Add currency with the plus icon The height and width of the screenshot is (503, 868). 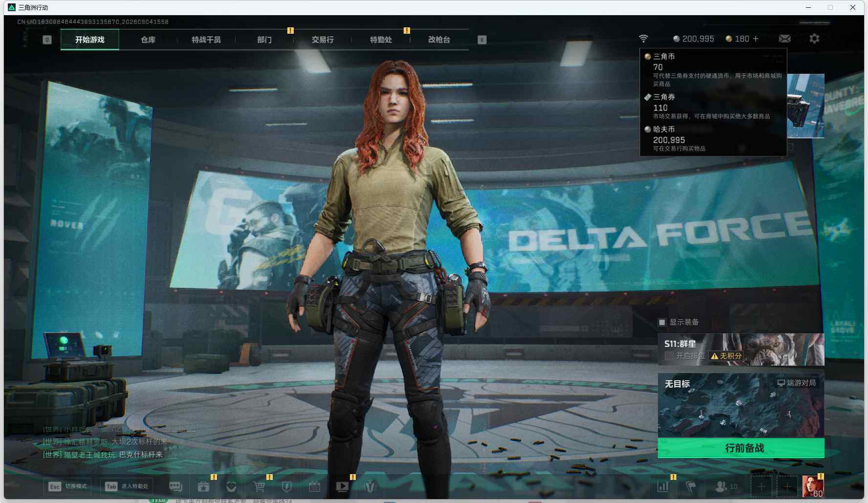click(756, 39)
